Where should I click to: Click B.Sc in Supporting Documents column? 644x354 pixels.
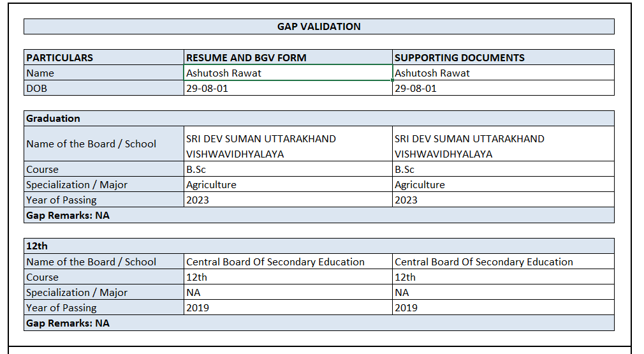502,170
